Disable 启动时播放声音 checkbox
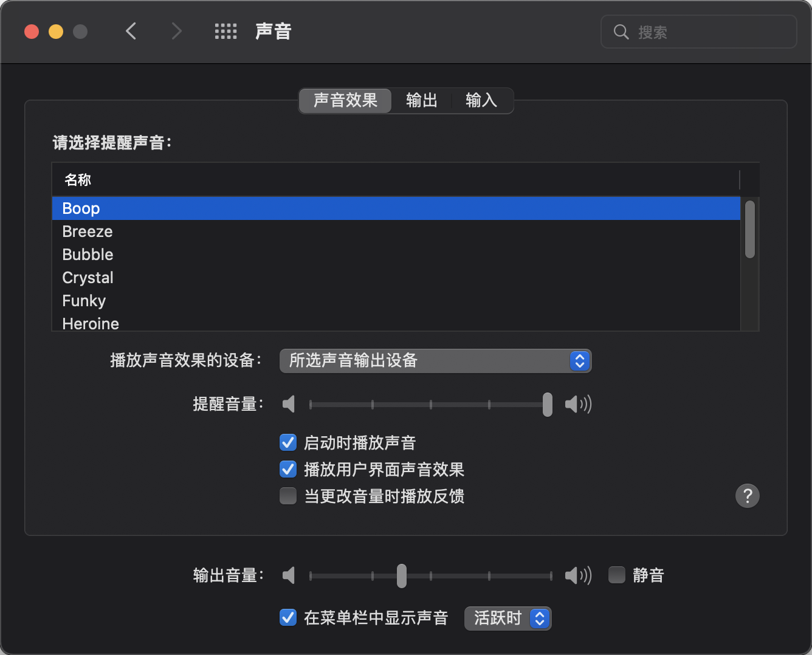The image size is (812, 655). click(x=288, y=442)
